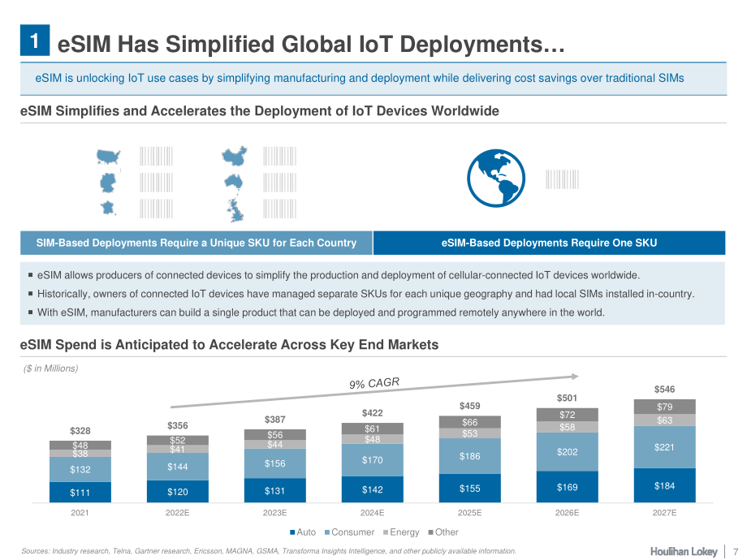
Task: Click the China map icon
Action: pos(235,156)
